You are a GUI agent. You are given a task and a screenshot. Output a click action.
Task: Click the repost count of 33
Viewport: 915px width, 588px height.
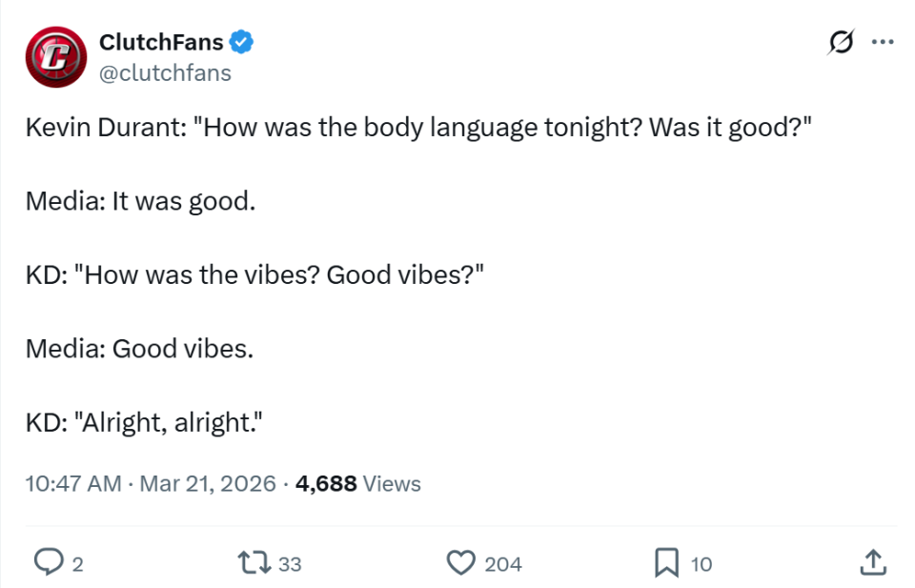click(290, 564)
